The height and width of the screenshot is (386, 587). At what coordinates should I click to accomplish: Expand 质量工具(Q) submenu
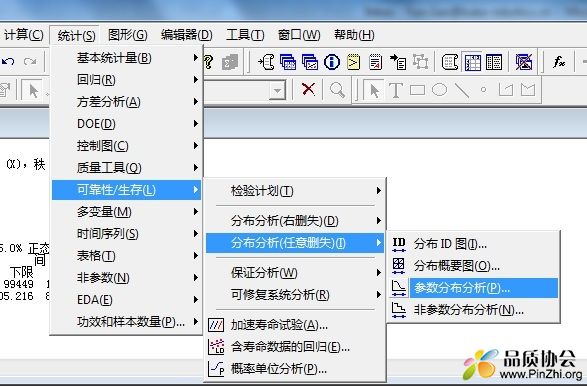click(x=126, y=168)
